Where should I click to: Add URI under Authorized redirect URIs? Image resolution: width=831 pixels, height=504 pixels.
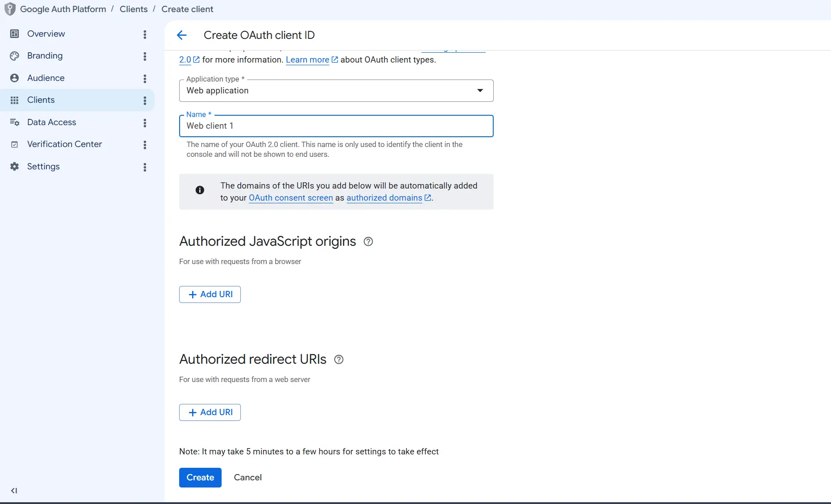pos(210,412)
